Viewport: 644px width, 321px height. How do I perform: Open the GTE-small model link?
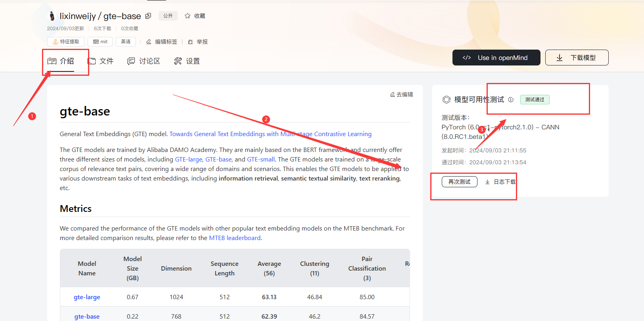click(261, 160)
